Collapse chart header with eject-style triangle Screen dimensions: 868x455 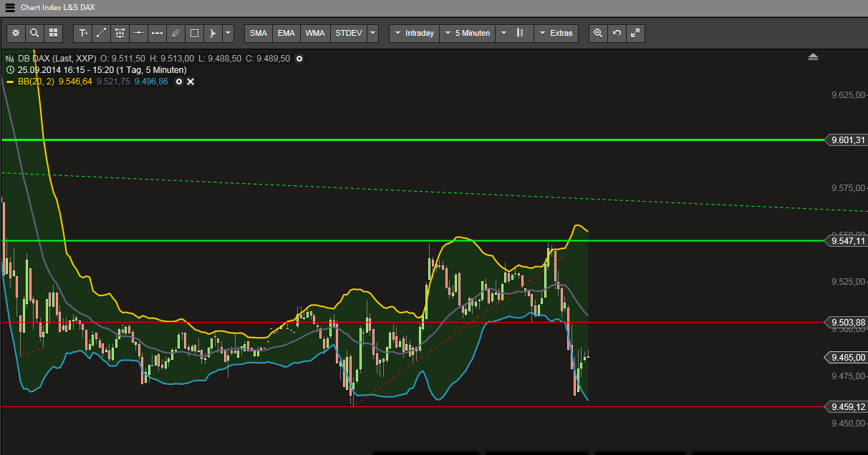coord(813,57)
